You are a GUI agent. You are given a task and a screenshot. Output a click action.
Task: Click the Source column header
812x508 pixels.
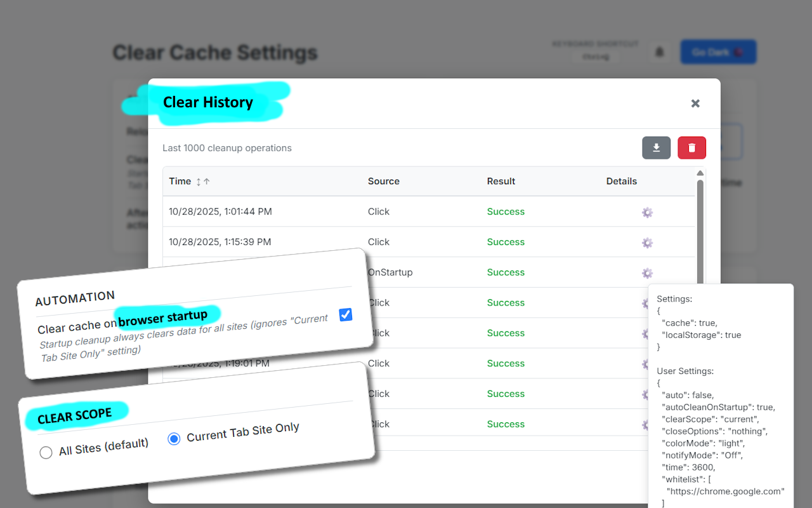(x=384, y=182)
